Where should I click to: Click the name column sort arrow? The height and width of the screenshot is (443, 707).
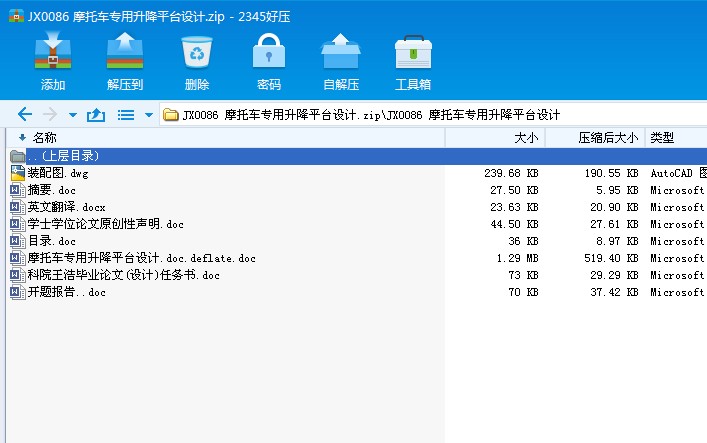click(x=22, y=137)
